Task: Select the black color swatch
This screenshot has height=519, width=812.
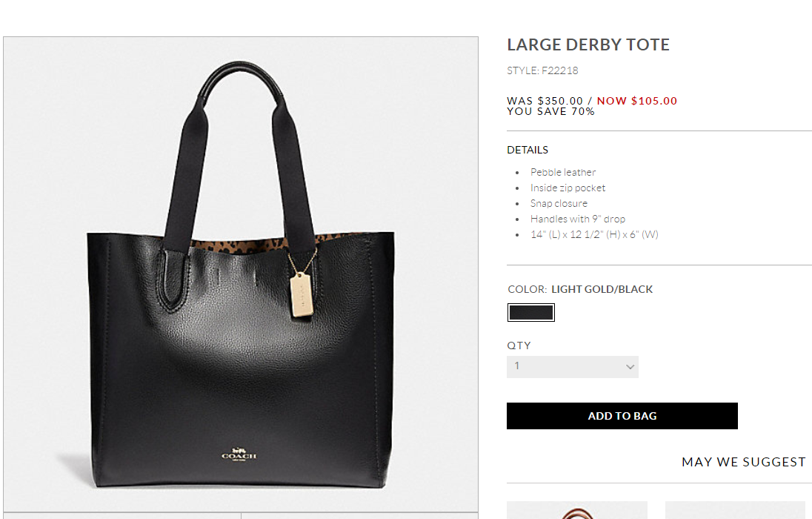Action: (x=530, y=313)
